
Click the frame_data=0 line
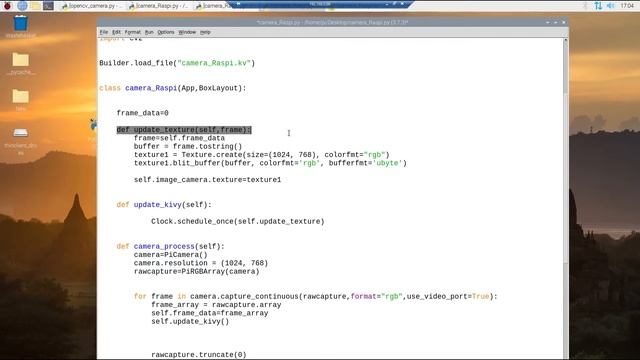point(142,113)
